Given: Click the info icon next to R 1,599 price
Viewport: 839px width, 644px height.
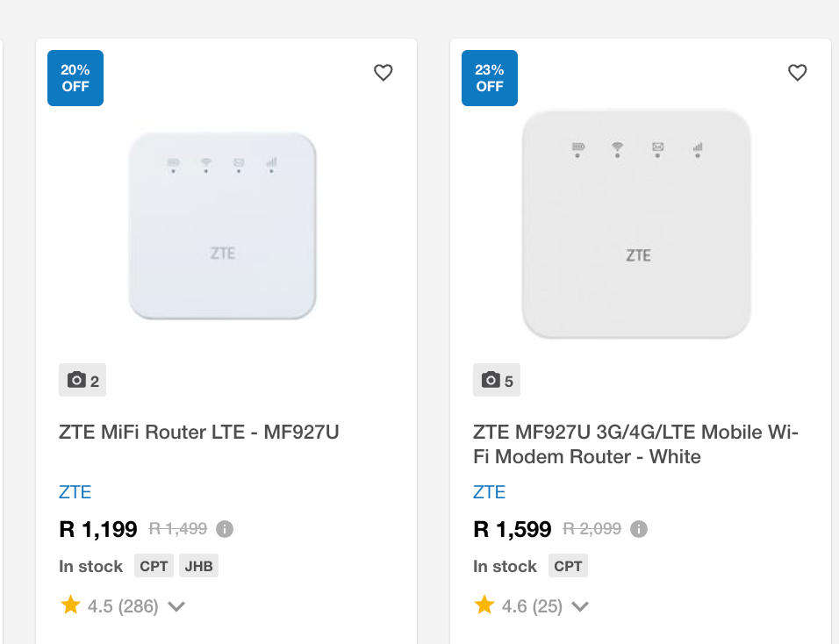Looking at the screenshot, I should (x=639, y=528).
